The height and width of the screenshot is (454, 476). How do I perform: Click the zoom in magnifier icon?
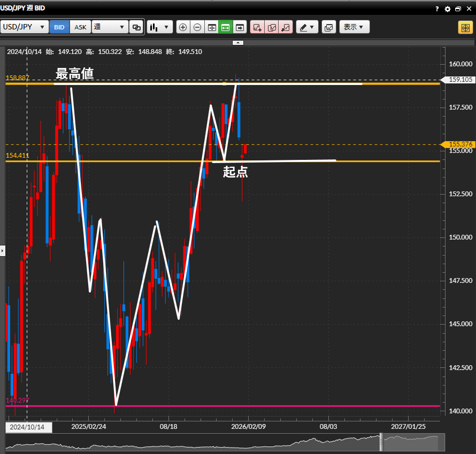183,27
